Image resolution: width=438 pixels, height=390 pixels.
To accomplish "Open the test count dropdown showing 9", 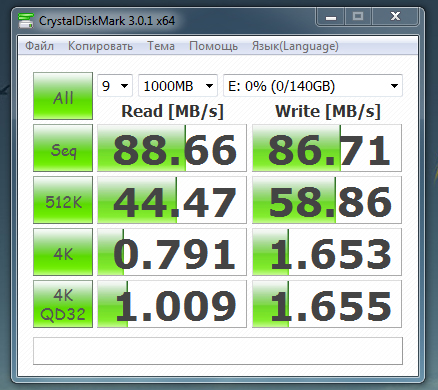I will click(x=115, y=86).
